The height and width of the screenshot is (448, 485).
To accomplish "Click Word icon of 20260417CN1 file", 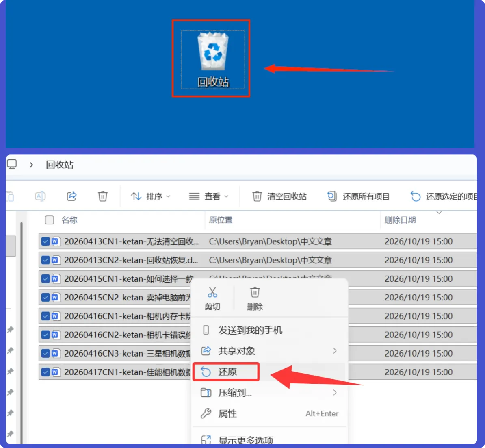I will point(56,372).
